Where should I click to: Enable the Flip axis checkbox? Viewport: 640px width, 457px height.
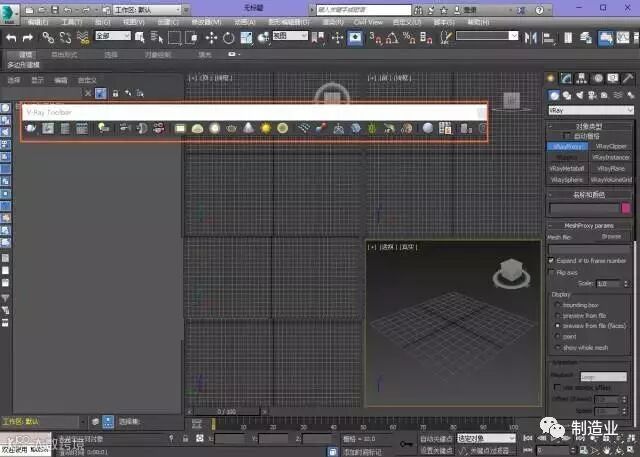551,272
